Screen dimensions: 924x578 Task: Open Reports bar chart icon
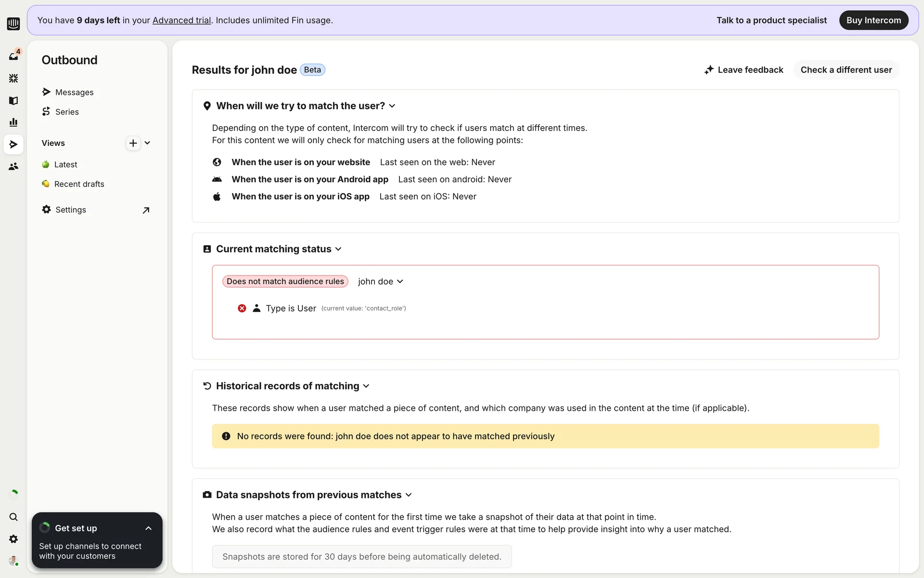[13, 122]
